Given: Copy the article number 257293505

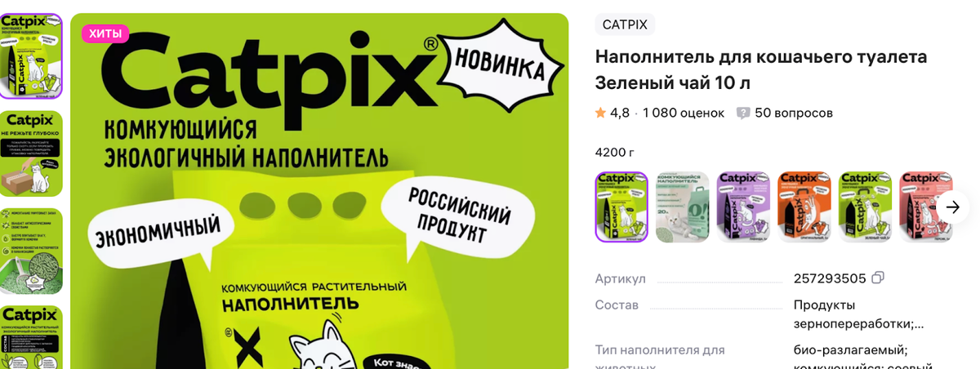Looking at the screenshot, I should [878, 278].
